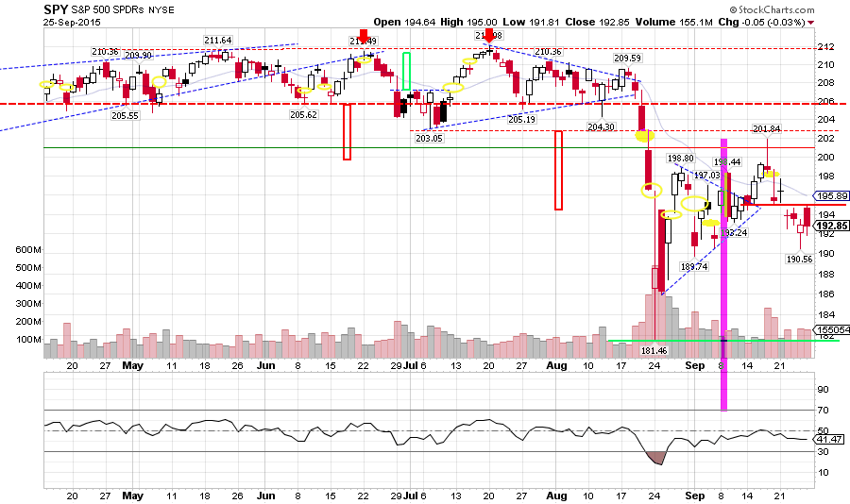Click the 155054 volume axis tag
The width and height of the screenshot is (850, 504).
[833, 329]
